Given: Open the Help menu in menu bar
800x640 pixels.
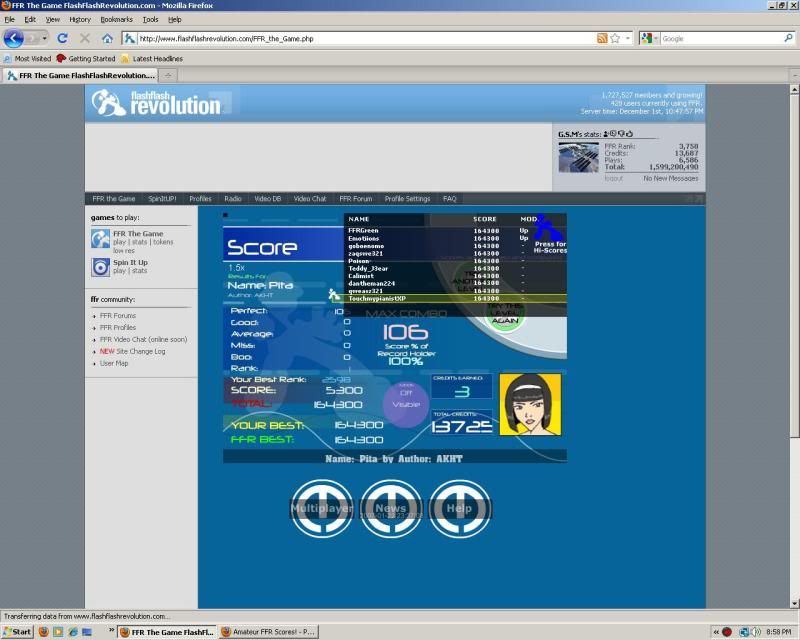Looking at the screenshot, I should point(174,19).
